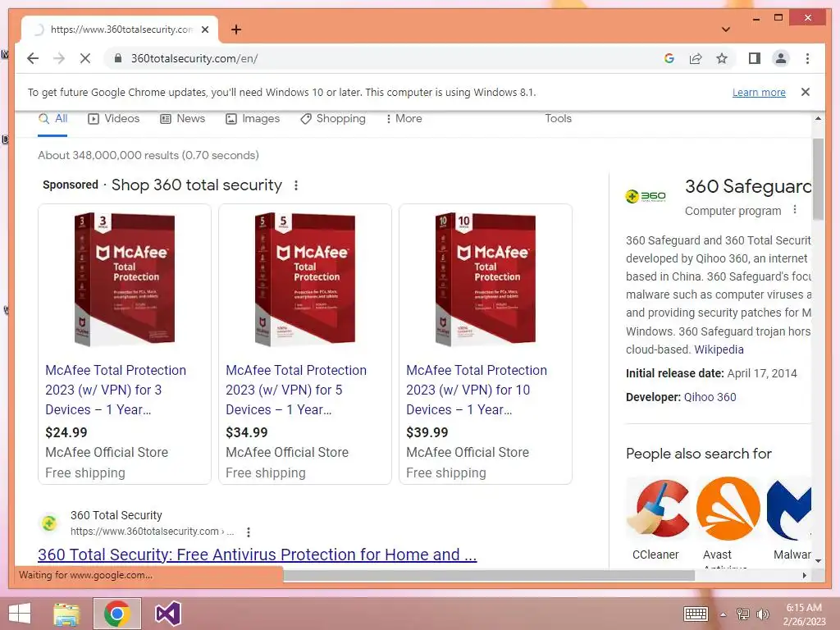
Task: Switch to the Shopping tab
Action: [333, 118]
